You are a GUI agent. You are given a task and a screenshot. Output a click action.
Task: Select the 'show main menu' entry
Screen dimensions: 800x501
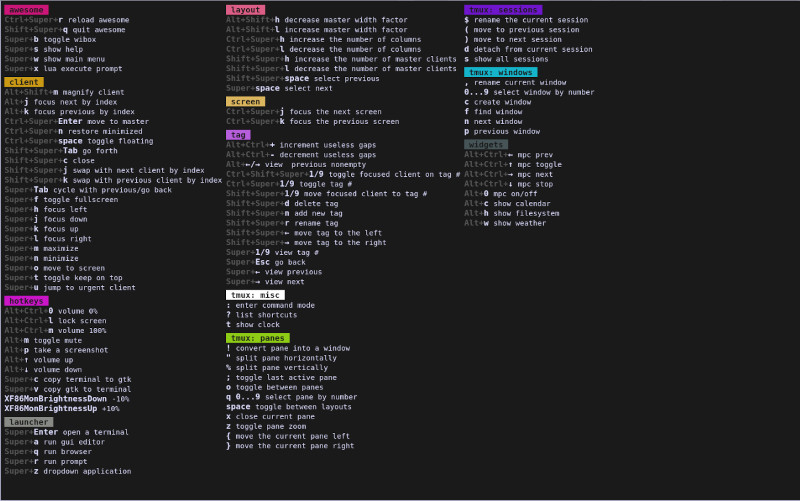tap(55, 59)
